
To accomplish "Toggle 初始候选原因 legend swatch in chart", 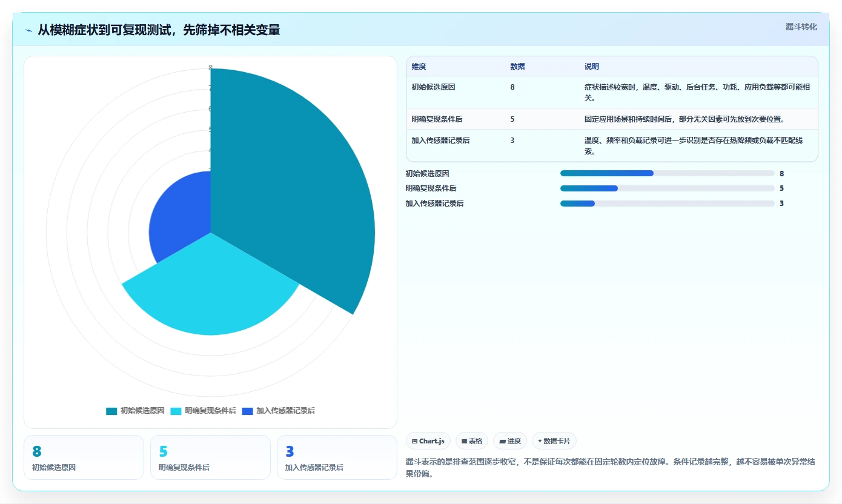I will click(111, 411).
